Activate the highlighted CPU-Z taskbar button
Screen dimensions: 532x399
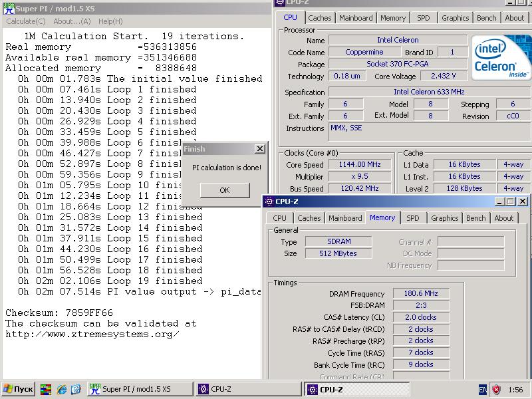(x=356, y=390)
